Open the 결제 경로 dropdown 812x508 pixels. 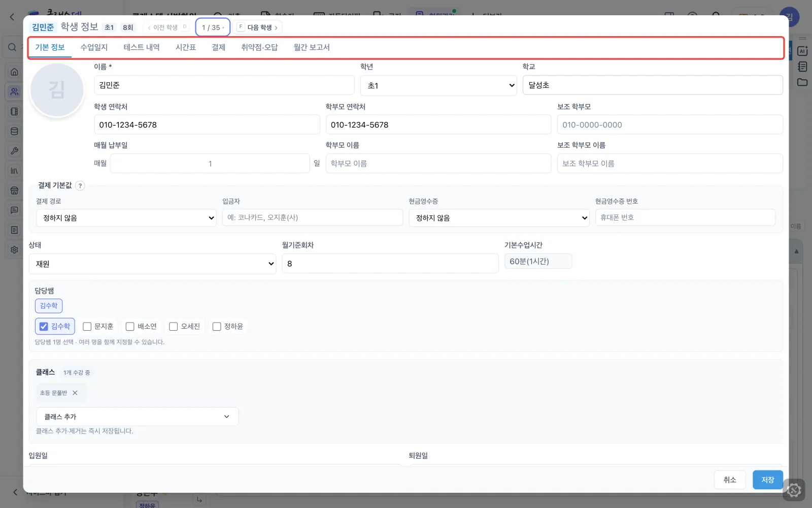[126, 218]
